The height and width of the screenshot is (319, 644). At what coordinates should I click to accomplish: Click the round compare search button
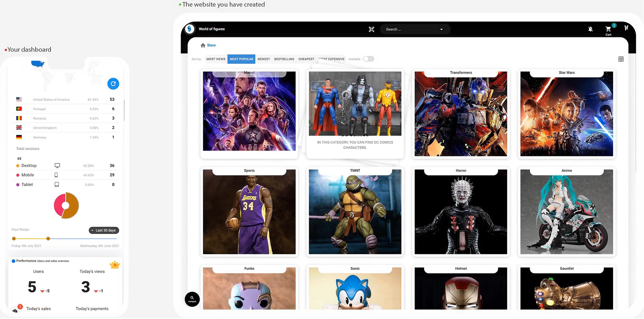pyautogui.click(x=192, y=299)
